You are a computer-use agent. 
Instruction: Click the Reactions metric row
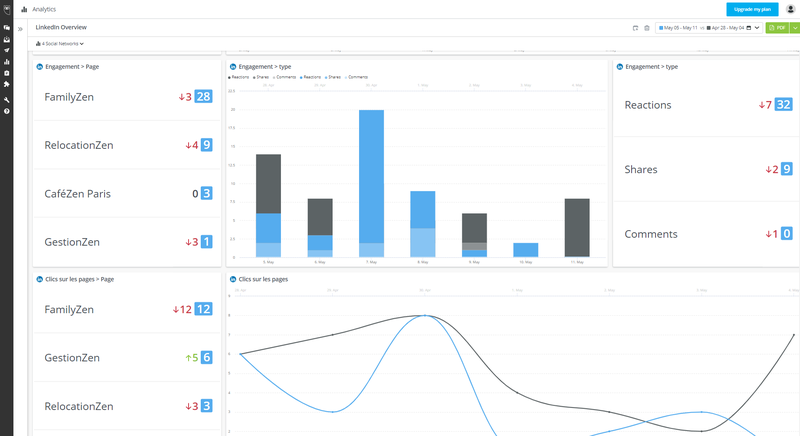(x=706, y=105)
